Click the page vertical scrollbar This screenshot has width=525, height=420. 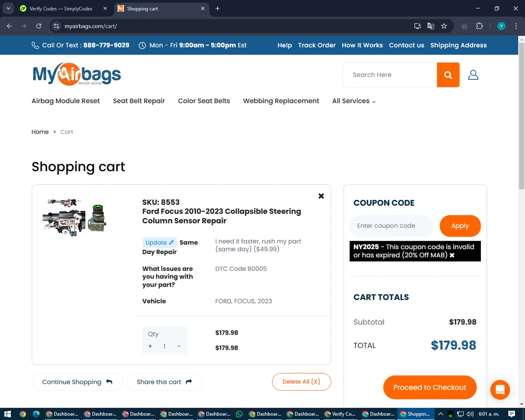click(521, 115)
